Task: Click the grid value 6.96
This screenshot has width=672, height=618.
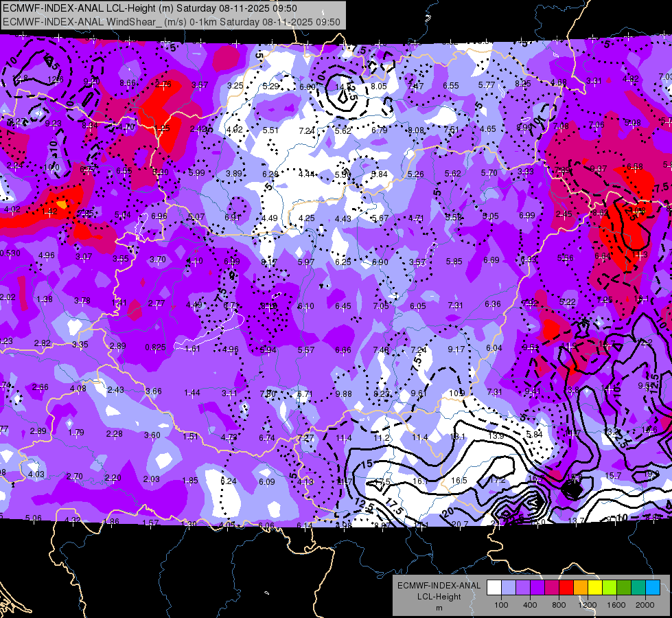Action: point(159,216)
